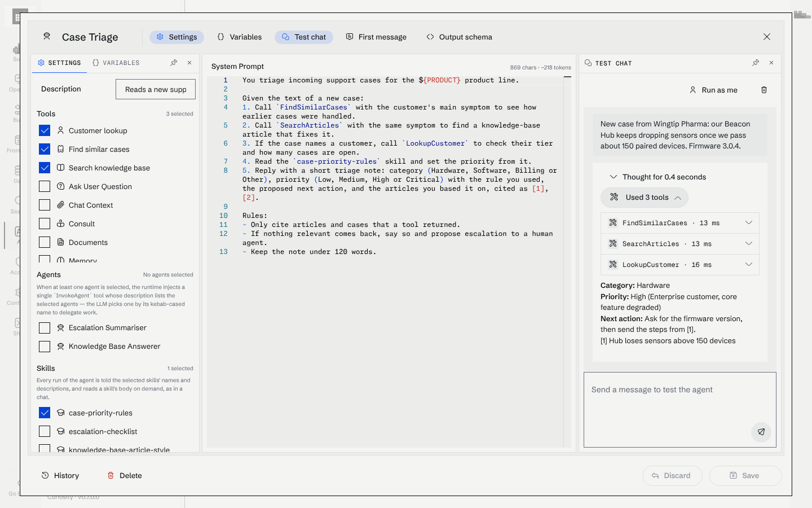
Task: Enable the escalation-checklist skill
Action: [45, 431]
